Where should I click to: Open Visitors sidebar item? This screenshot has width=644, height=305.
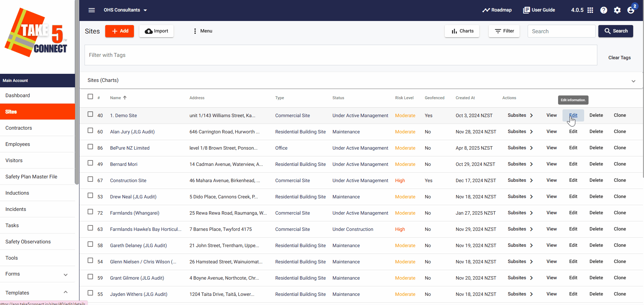click(x=37, y=160)
